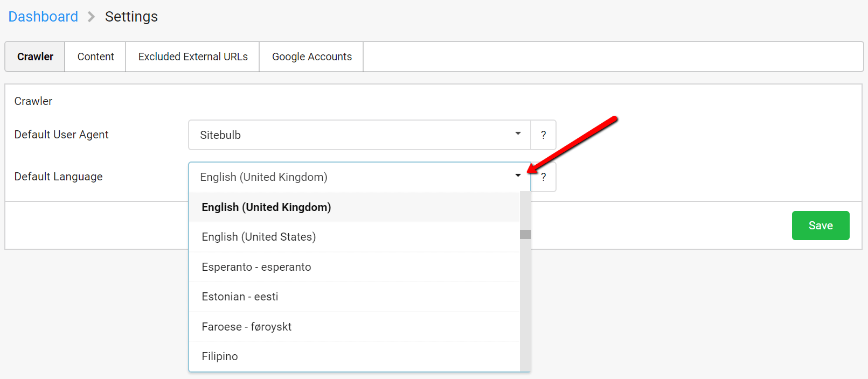Select Faroese - føroyskt option
Viewport: 868px width, 379px height.
tap(355, 327)
